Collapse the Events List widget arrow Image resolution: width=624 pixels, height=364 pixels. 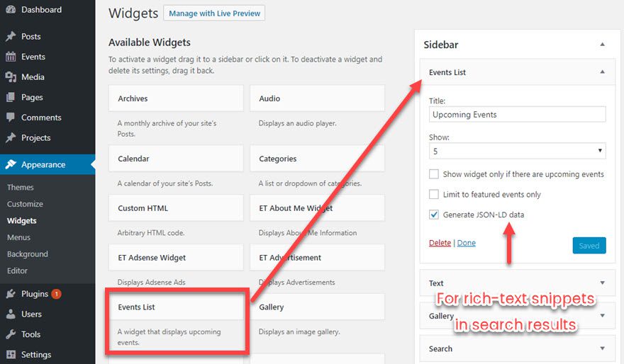[x=602, y=72]
